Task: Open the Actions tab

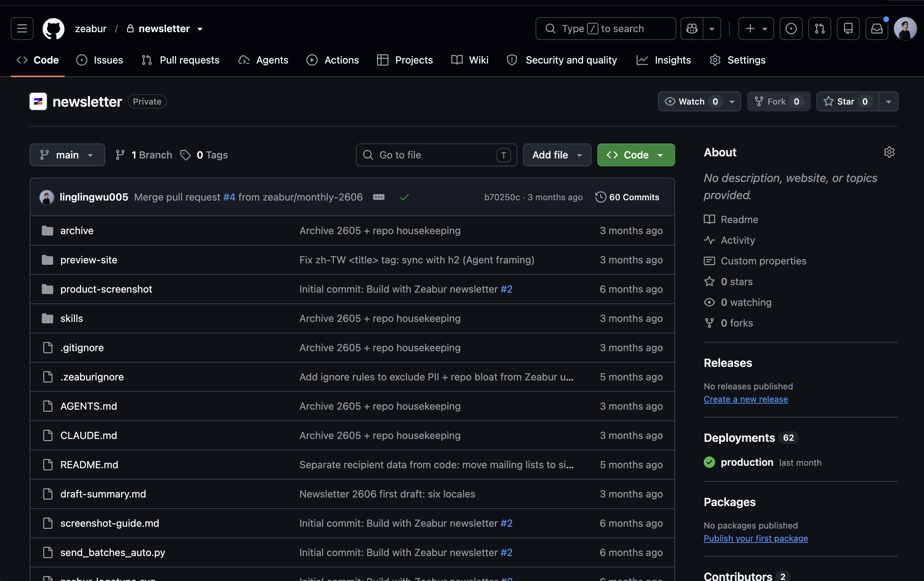Action: (333, 60)
